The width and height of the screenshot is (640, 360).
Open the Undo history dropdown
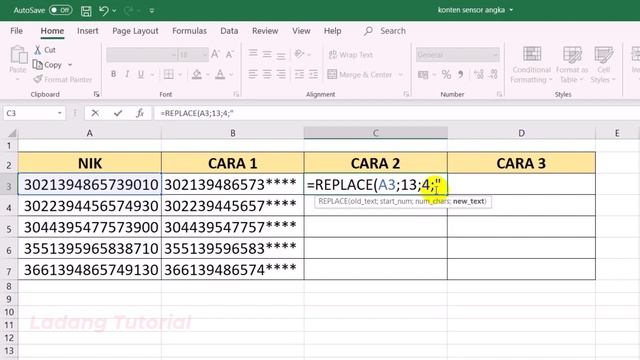pyautogui.click(x=114, y=11)
